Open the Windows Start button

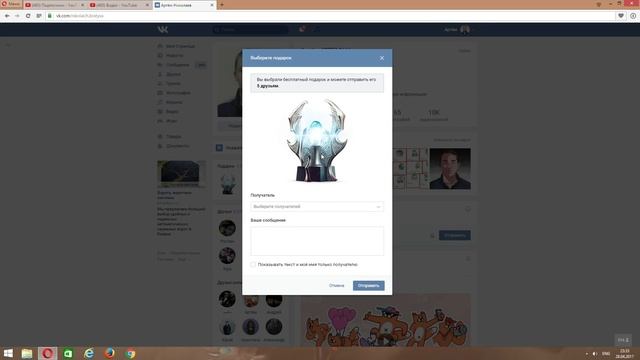[x=8, y=353]
